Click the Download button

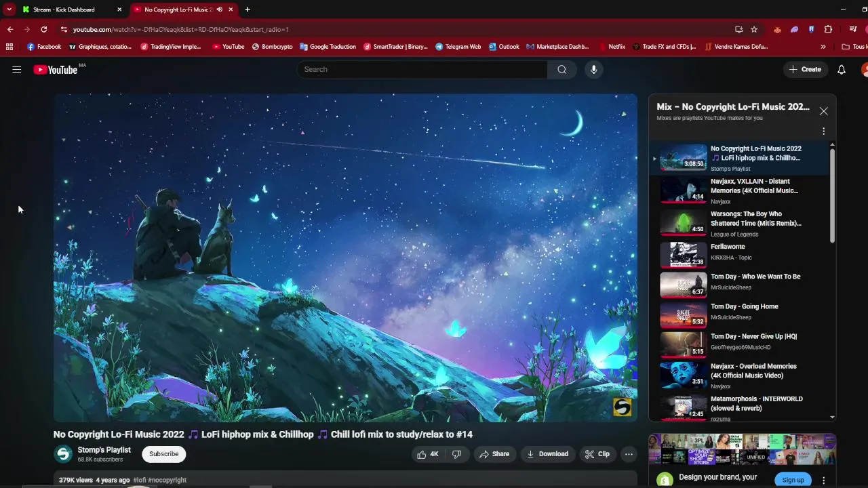[548, 454]
